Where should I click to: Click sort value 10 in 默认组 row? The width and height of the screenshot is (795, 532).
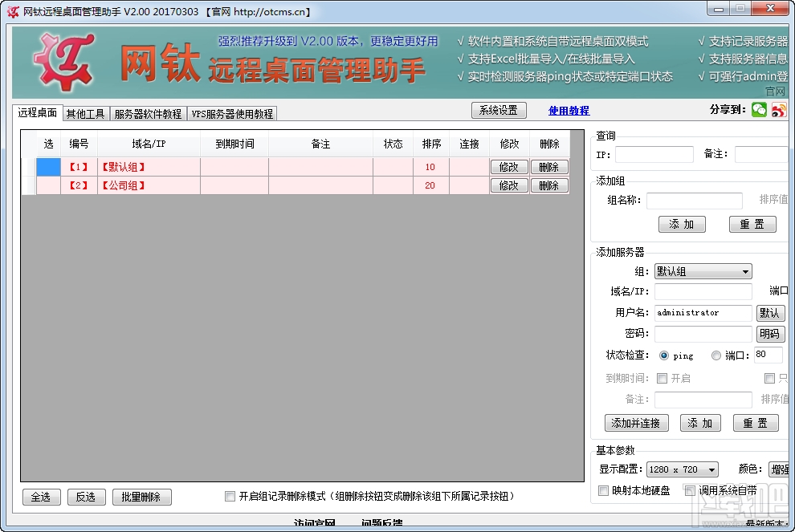coord(430,167)
